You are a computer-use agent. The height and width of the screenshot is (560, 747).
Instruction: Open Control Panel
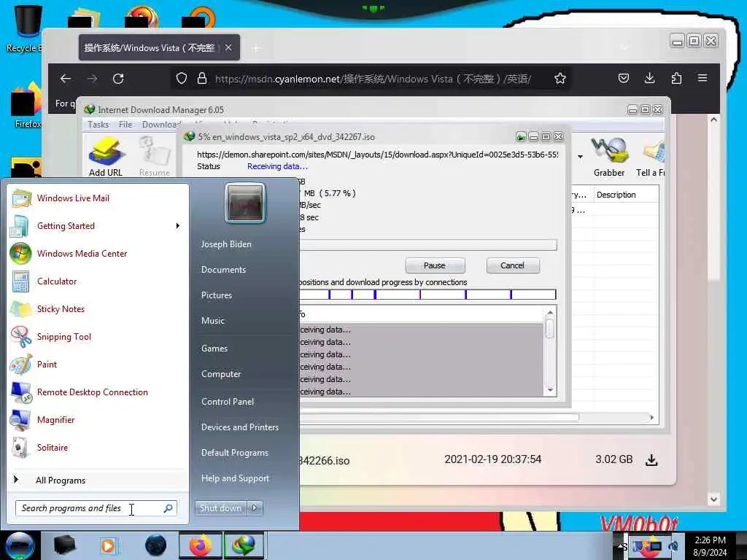(x=228, y=402)
